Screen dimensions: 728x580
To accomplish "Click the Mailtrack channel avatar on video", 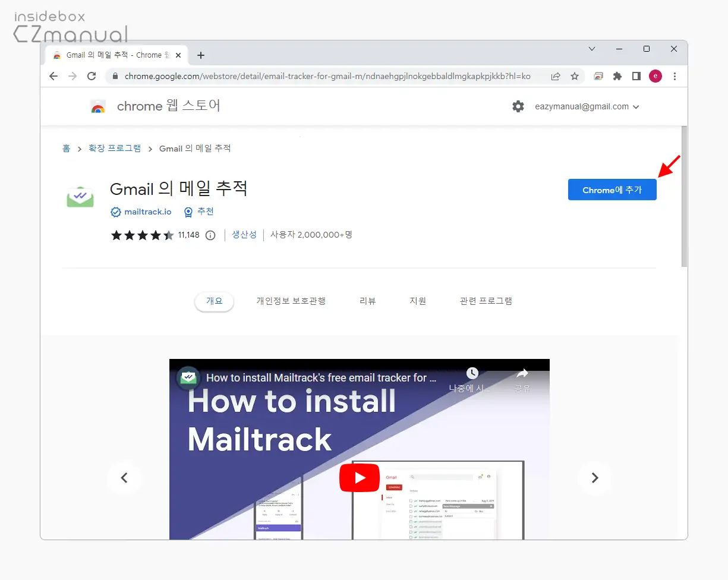I will (188, 377).
